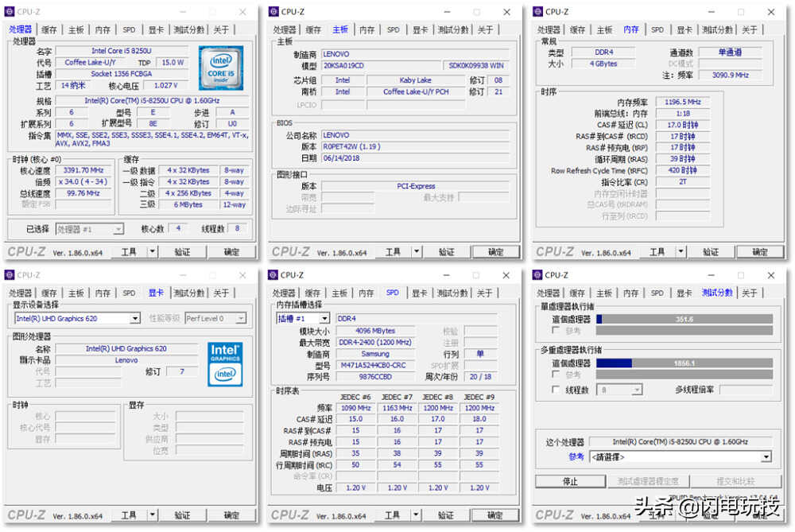Screen dimensions: 795x532
Task: Expand the 工具 arrow in the graphics tab window
Action: point(152,515)
